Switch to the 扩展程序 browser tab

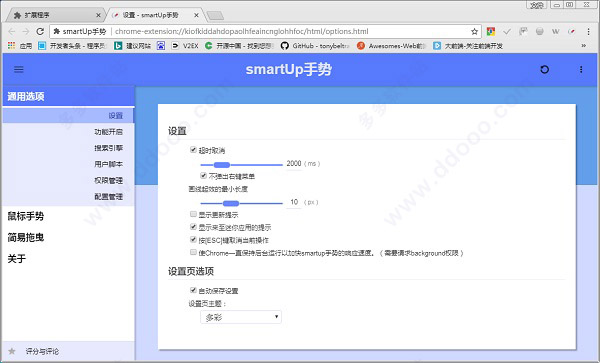(x=54, y=15)
